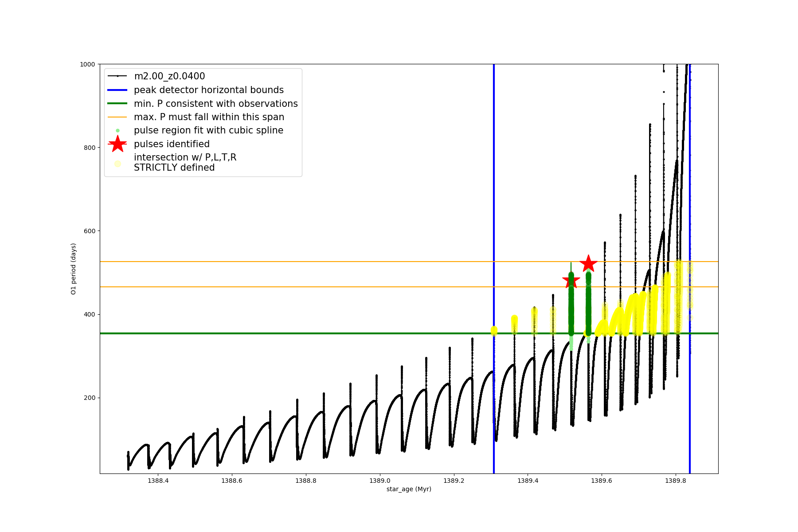Click the 'pulses identified' legend label

(172, 144)
